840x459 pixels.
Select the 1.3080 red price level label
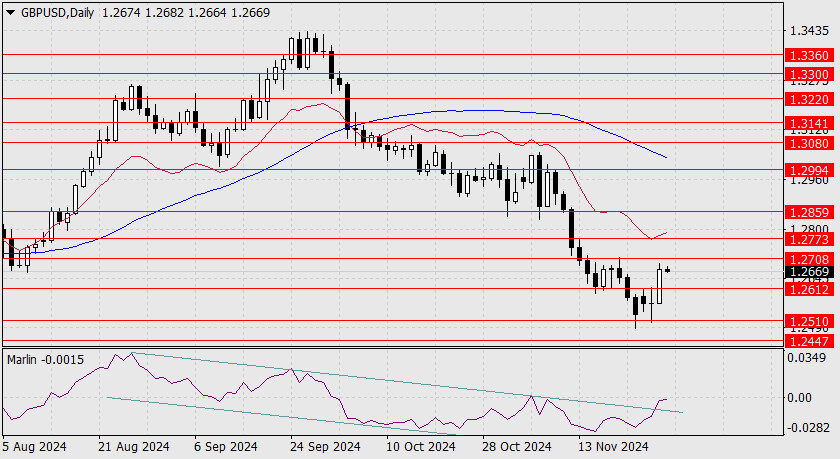click(x=809, y=143)
